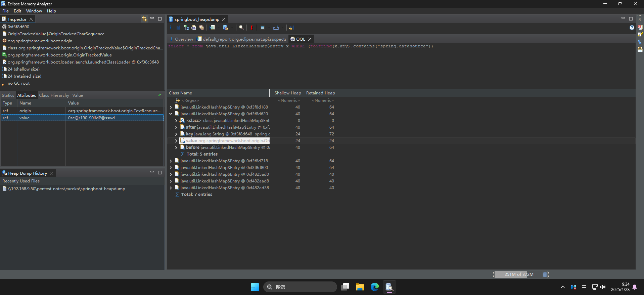Create a histogram from the toolbar
644x295 pixels.
point(178,28)
